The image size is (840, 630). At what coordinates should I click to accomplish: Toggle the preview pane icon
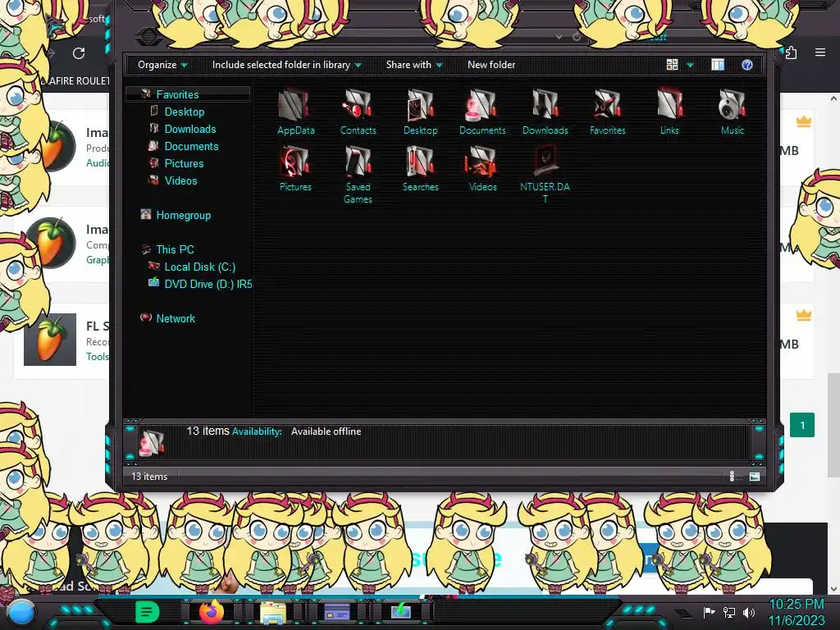(718, 65)
